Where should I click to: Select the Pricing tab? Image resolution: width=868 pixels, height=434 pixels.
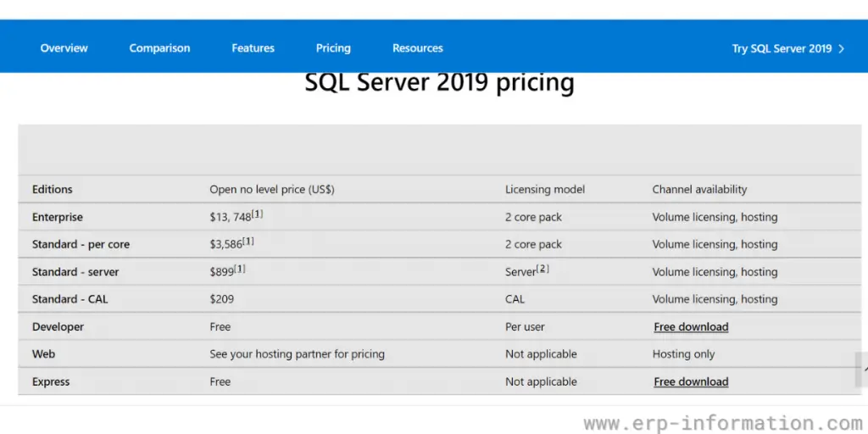(333, 48)
